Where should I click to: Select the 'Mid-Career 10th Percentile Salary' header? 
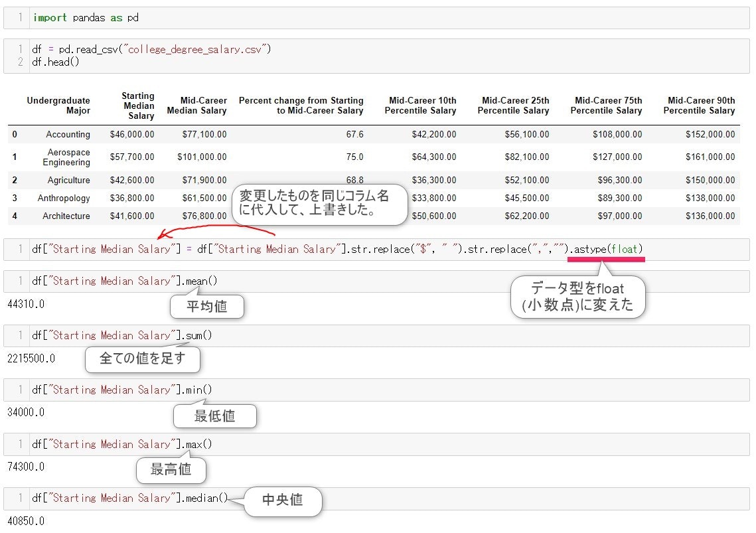click(420, 105)
